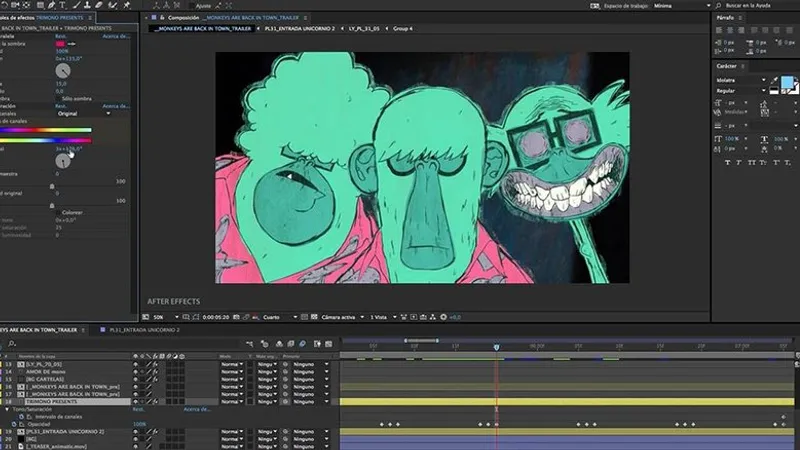Screen dimensions: 800x450
Task: Select the Pen tool in the toolbar
Action: (x=51, y=5)
